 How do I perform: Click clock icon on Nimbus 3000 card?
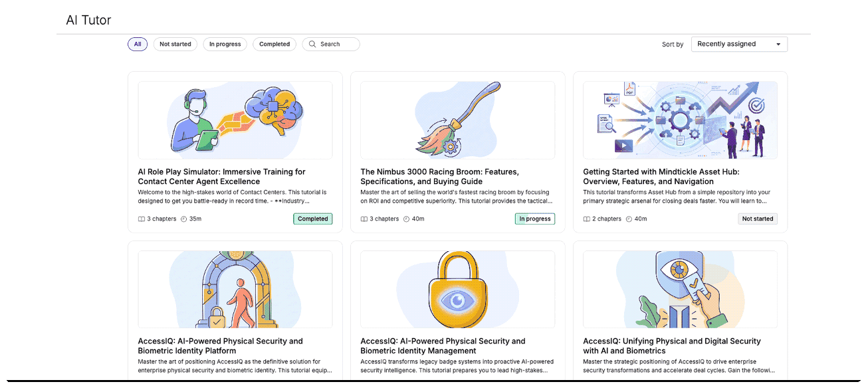click(x=406, y=219)
